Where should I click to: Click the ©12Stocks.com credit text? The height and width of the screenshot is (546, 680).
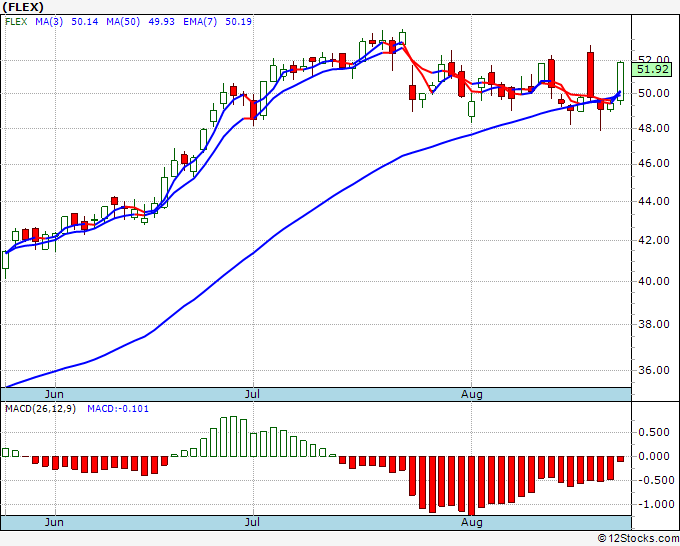tap(638, 539)
